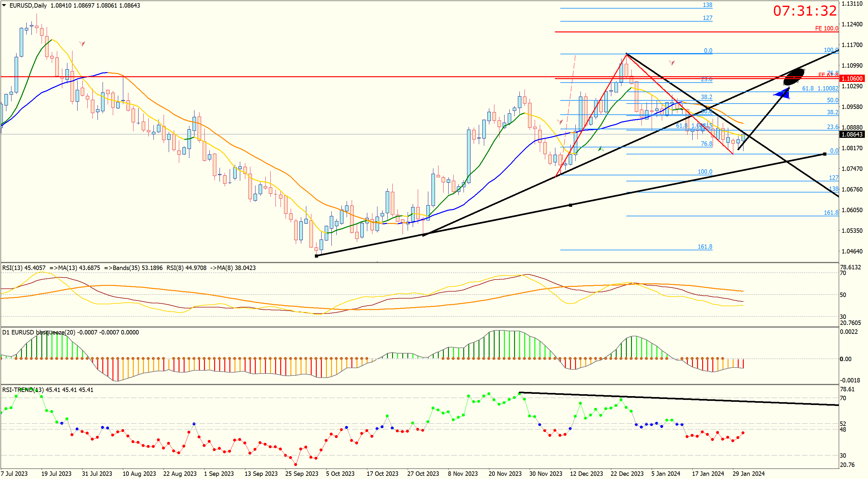Click the down-arrow marker near July 2023 high
This screenshot has width=868, height=479.
pyautogui.click(x=82, y=44)
